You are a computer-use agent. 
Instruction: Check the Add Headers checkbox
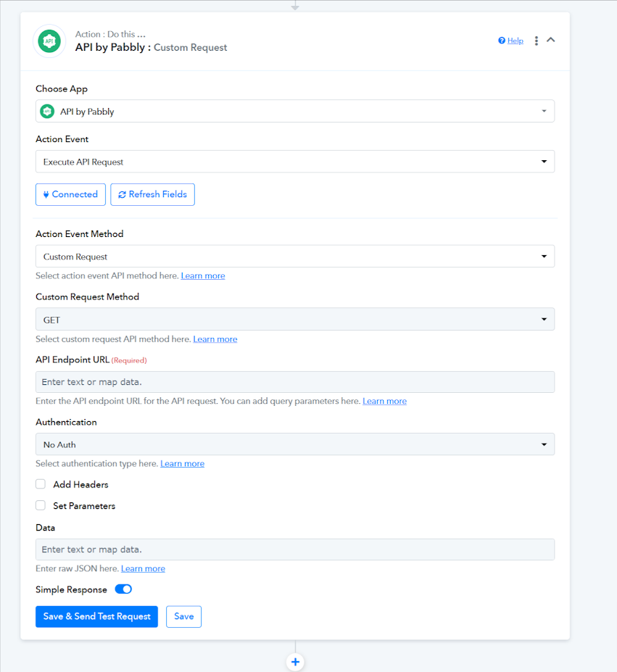pos(41,484)
